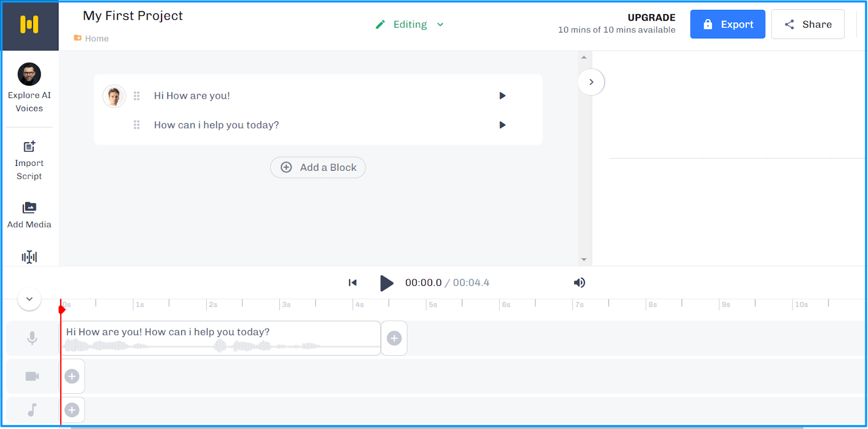Skip to the start of the timeline
The height and width of the screenshot is (429, 868).
(x=353, y=283)
